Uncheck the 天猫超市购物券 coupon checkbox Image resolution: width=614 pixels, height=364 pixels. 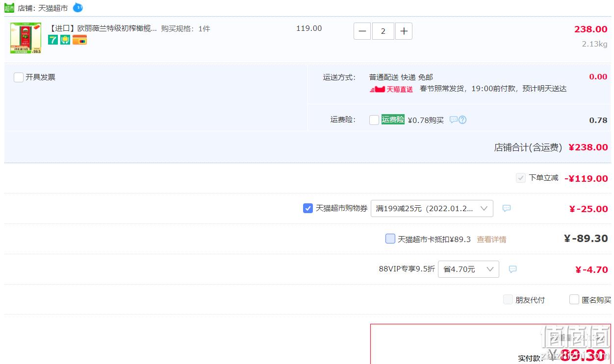[x=308, y=208]
